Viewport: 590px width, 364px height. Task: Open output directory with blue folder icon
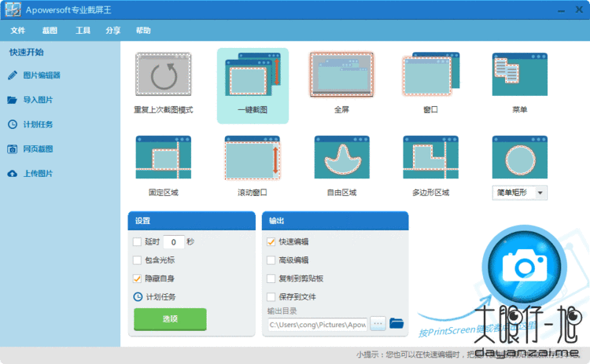396,323
